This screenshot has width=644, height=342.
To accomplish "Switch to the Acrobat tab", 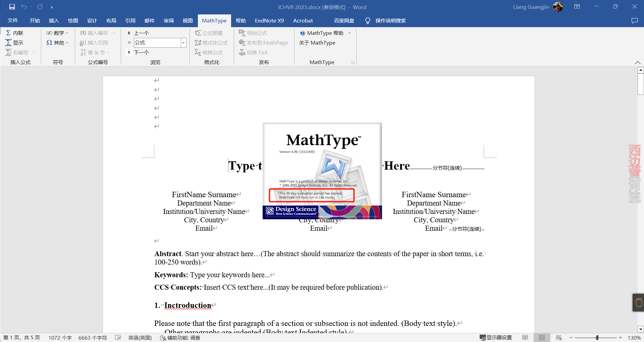I will [x=303, y=20].
